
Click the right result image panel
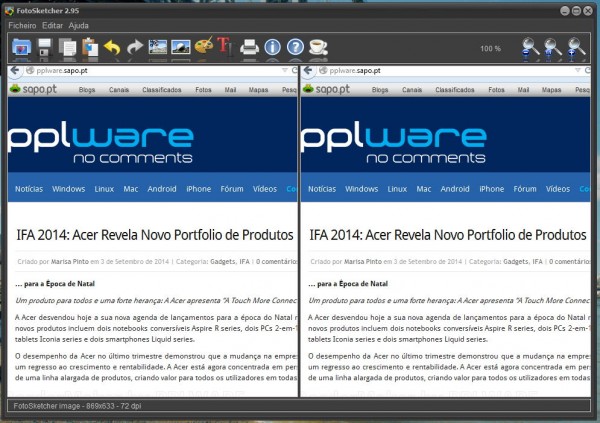[x=445, y=231]
